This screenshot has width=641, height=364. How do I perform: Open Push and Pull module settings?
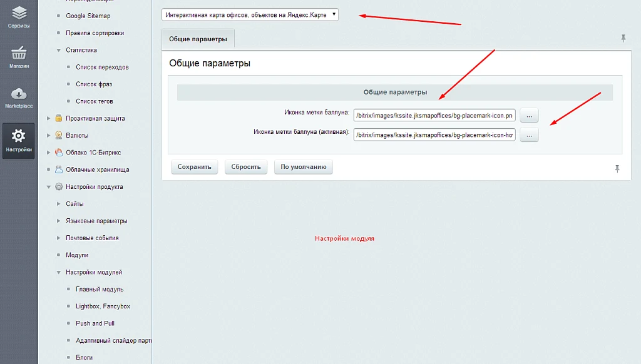(x=95, y=323)
